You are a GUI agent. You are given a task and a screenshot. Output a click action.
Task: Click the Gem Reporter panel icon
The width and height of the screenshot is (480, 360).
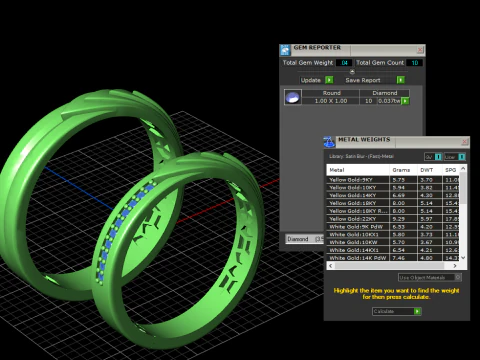[x=285, y=50]
